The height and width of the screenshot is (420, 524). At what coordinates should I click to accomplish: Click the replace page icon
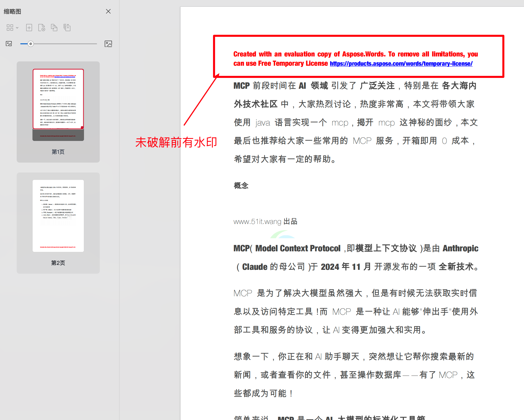[x=54, y=28]
